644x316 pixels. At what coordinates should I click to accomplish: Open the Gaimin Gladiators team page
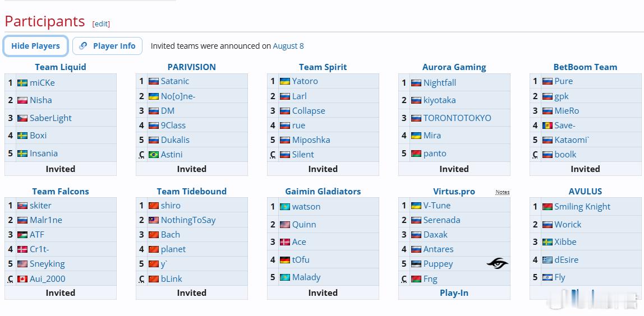pos(323,191)
